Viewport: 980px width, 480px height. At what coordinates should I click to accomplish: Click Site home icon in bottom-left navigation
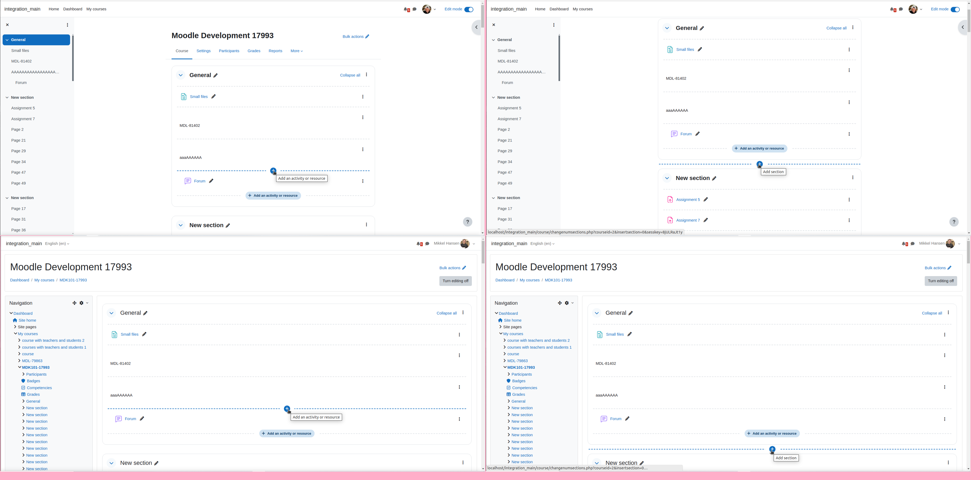(x=15, y=321)
